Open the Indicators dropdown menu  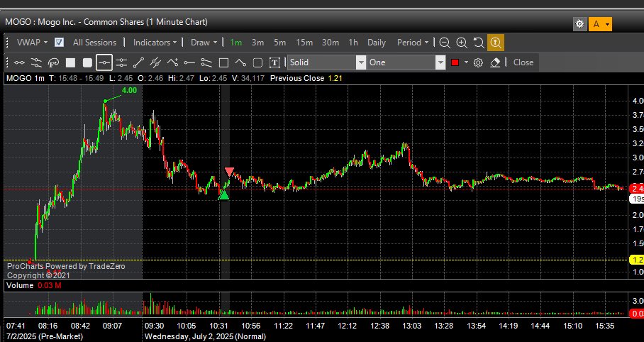[x=155, y=43]
